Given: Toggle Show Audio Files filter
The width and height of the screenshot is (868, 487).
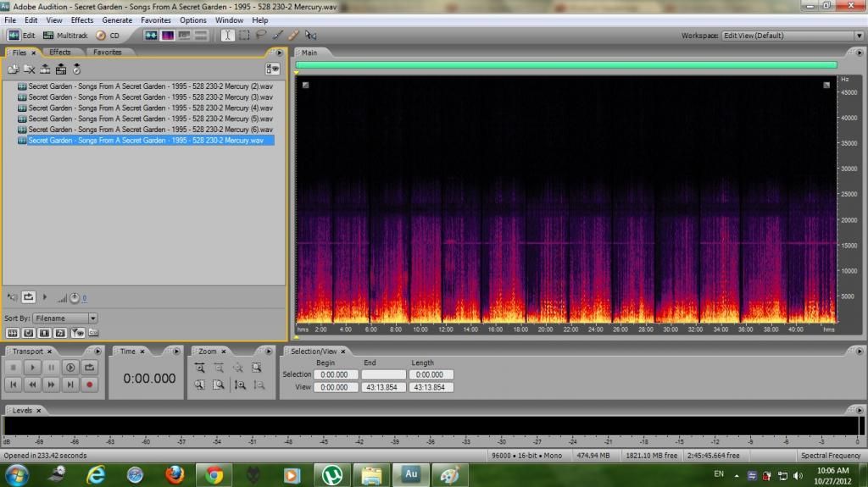Looking at the screenshot, I should click(x=12, y=333).
